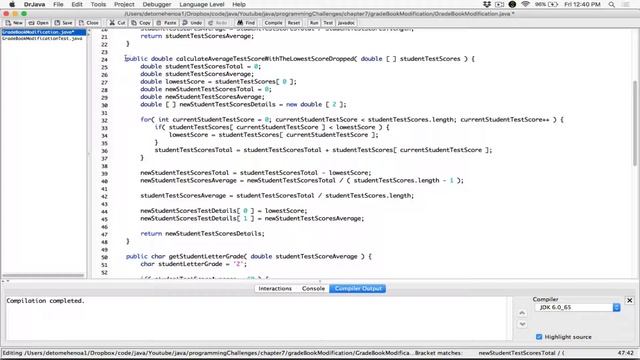Open the Debugger menu
Screen dimensions: 640x360
(x=157, y=4)
